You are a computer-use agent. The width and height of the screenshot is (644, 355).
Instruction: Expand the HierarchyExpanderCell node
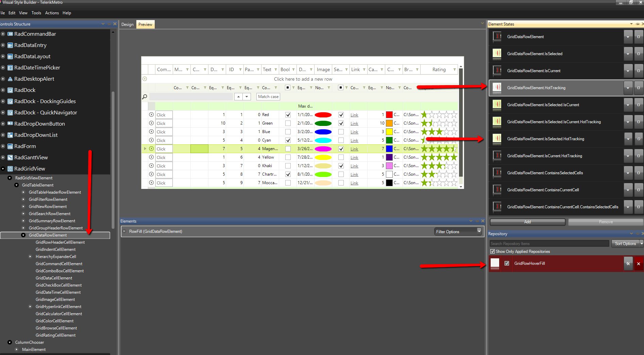[x=30, y=257]
